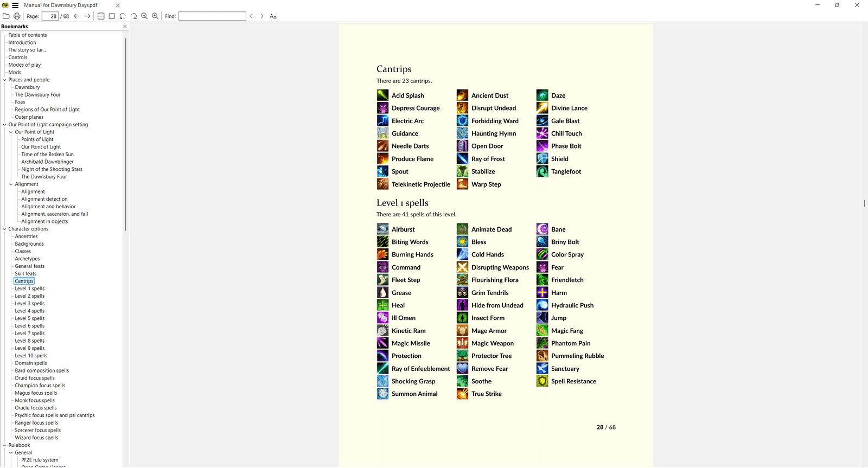Click the Heal spell icon
This screenshot has width=868, height=468.
pos(383,305)
